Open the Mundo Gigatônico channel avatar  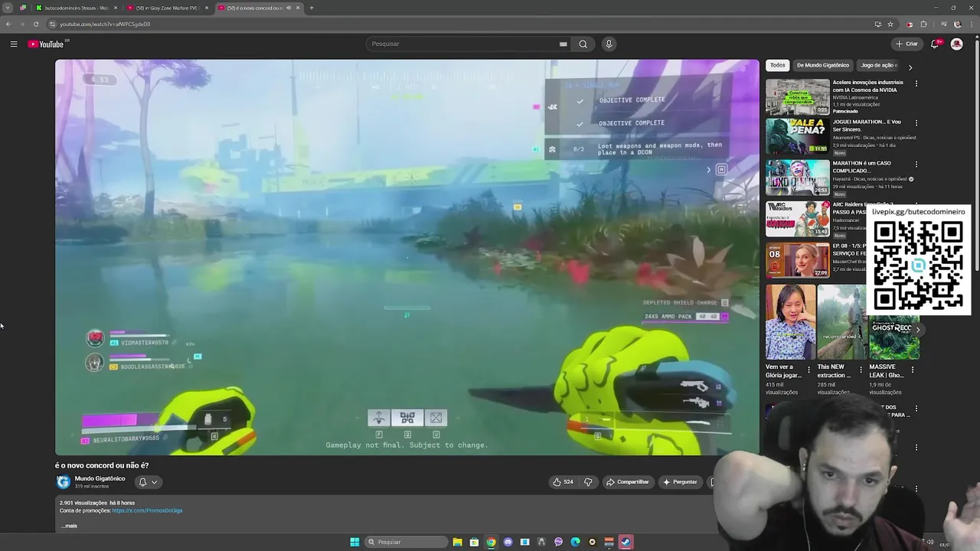63,482
